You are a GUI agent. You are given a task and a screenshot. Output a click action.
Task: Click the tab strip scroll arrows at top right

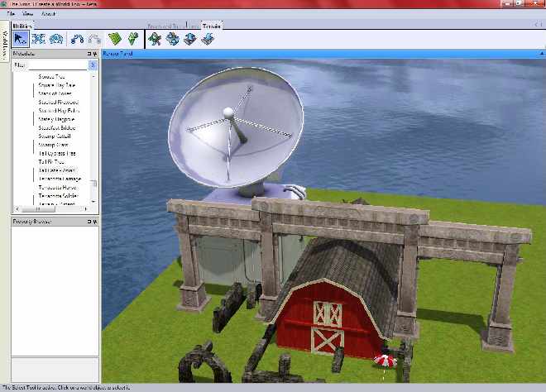coord(539,24)
